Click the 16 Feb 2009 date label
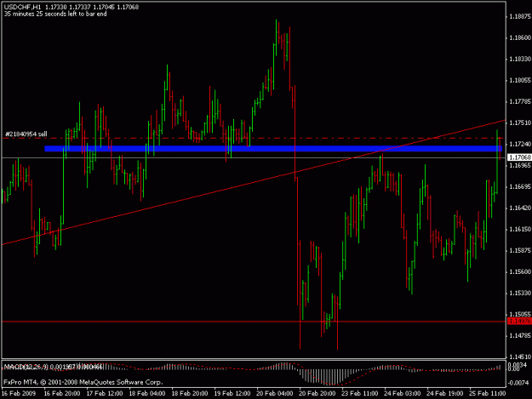Screen dimensions: 532x399 pyautogui.click(x=19, y=393)
